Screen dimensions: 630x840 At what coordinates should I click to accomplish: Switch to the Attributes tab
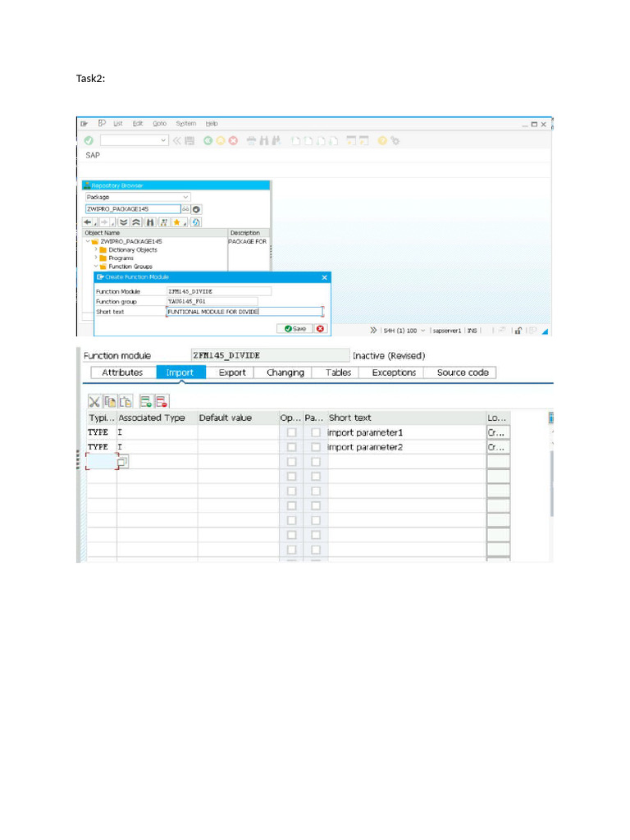123,372
